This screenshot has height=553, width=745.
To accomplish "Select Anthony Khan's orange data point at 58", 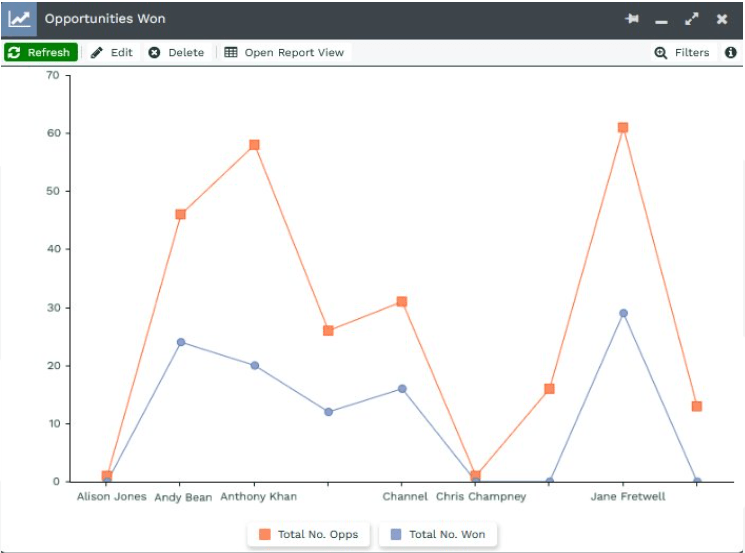I will pyautogui.click(x=254, y=145).
